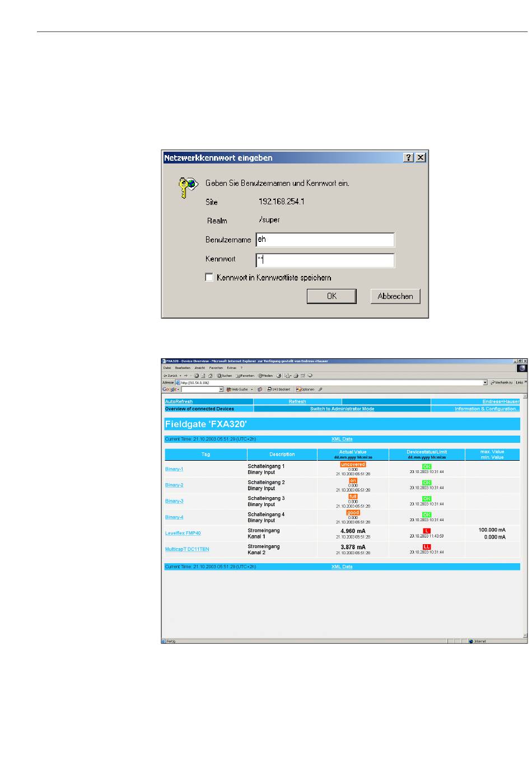The width and height of the screenshot is (532, 767).
Task: Open the Extras menu
Action: coord(232,368)
